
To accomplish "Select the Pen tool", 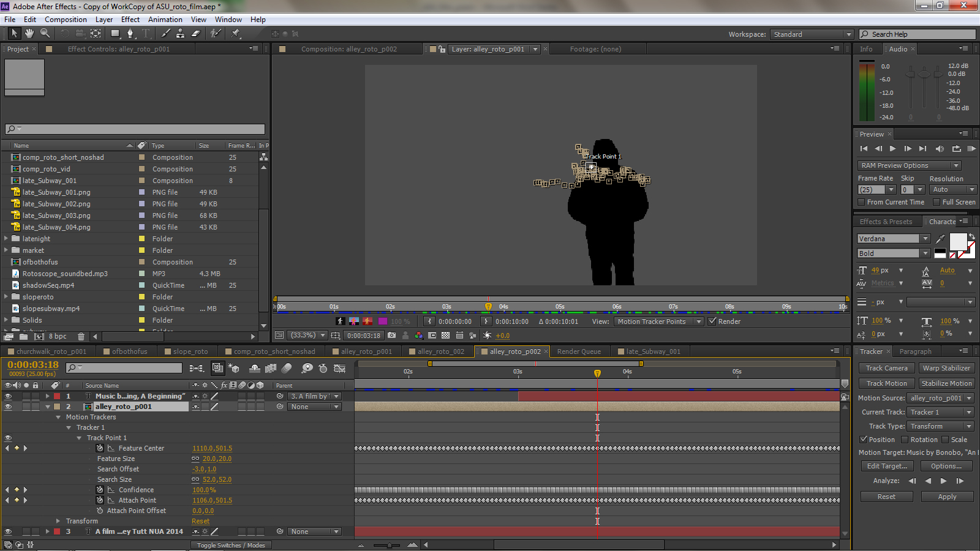I will (130, 33).
